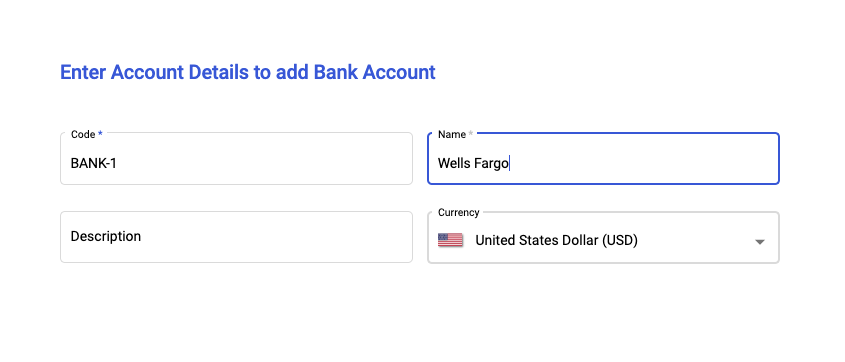
Task: Click into the Description field
Action: click(236, 237)
